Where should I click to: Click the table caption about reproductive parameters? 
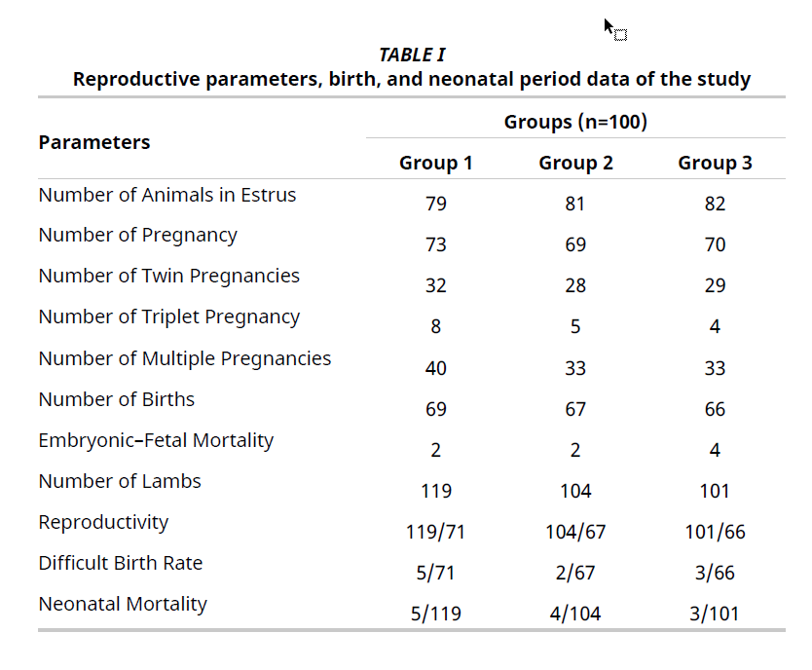[412, 79]
